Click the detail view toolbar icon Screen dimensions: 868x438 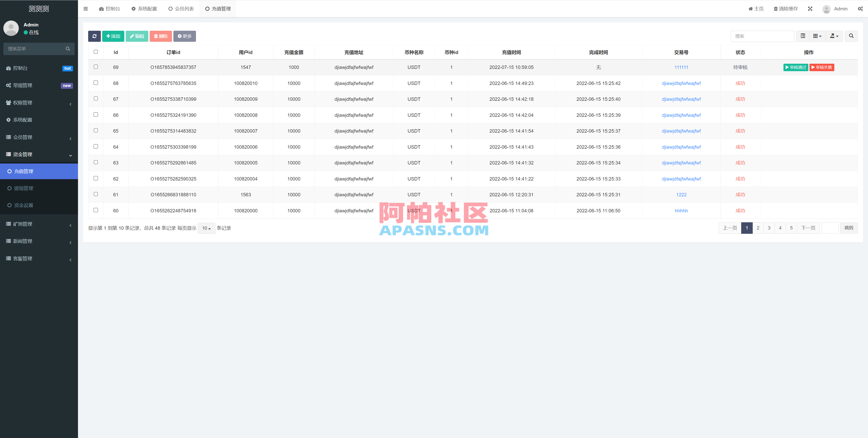coord(803,36)
